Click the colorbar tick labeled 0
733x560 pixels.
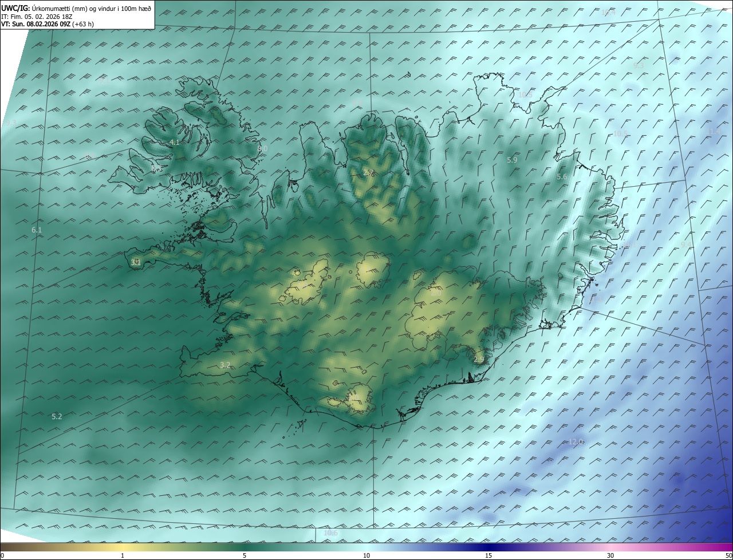coord(2,555)
